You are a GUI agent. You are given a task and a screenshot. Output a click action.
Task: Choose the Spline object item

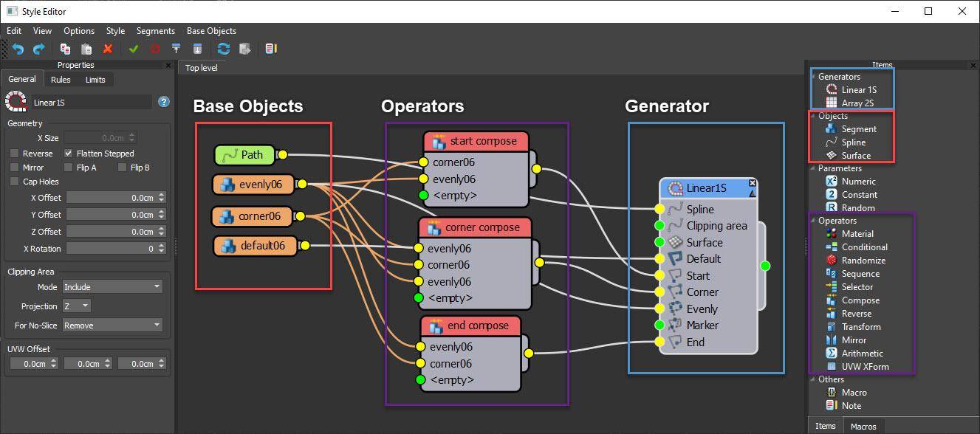855,142
